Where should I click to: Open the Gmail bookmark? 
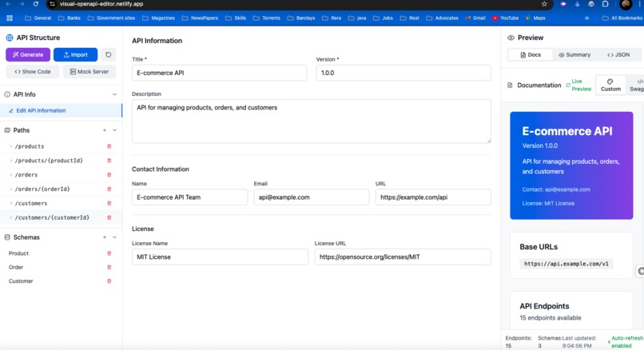[475, 18]
